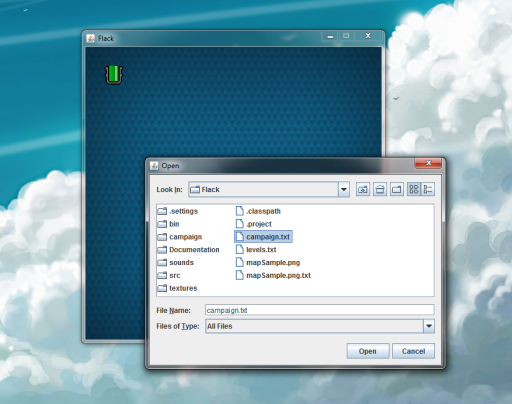Click the Open button

click(368, 351)
